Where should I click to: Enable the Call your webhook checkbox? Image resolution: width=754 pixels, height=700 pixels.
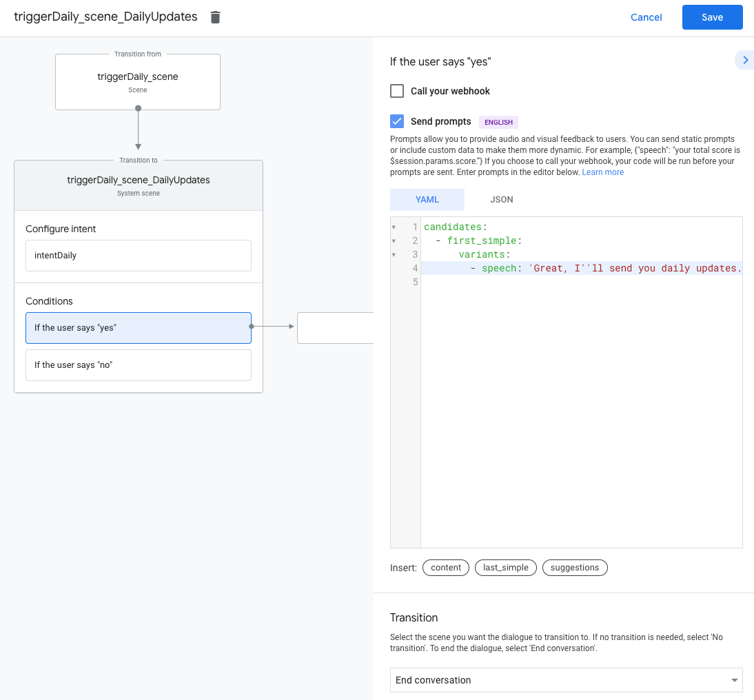click(x=397, y=91)
